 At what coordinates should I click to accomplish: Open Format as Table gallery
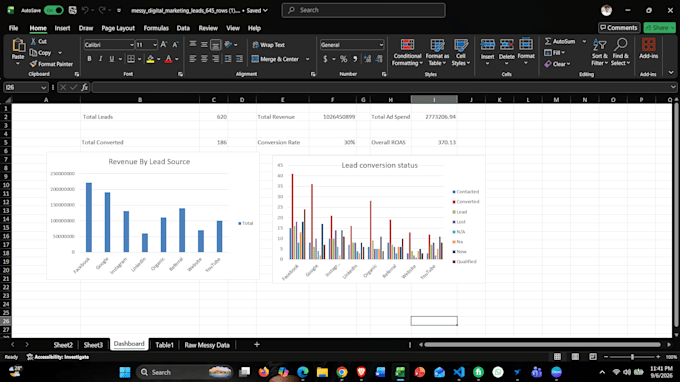[437, 52]
